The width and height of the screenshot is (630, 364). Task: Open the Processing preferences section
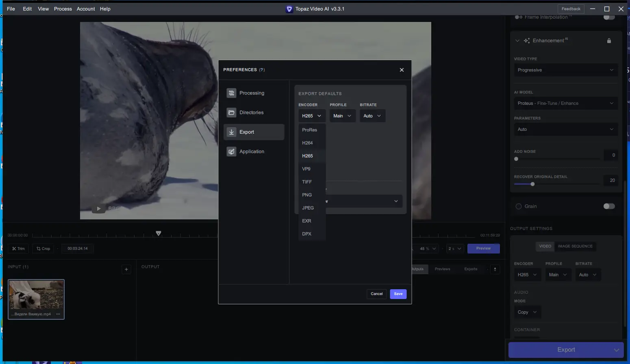click(254, 93)
